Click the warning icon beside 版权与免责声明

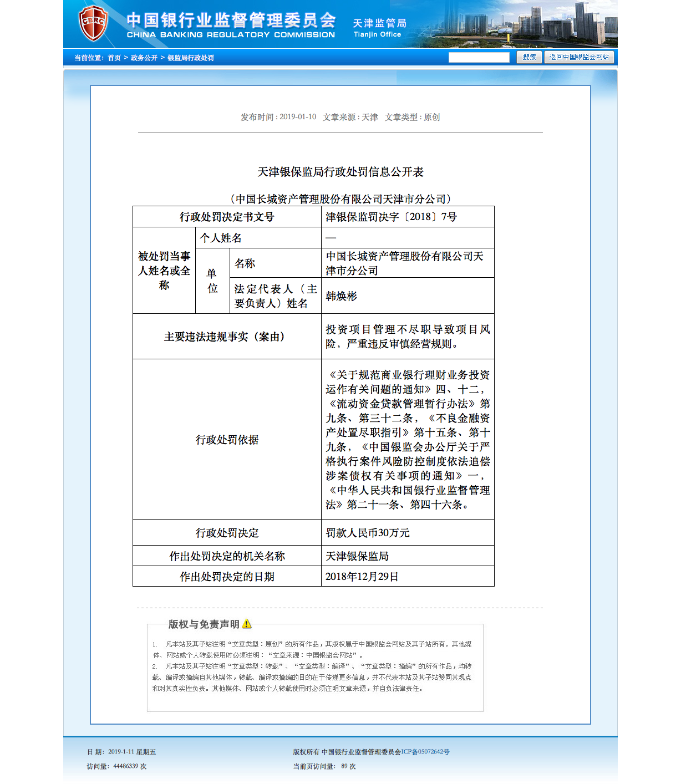[x=247, y=624]
